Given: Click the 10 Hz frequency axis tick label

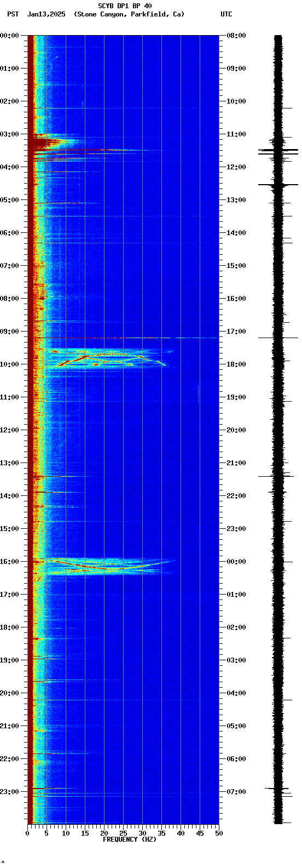Looking at the screenshot, I should pyautogui.click(x=66, y=833).
